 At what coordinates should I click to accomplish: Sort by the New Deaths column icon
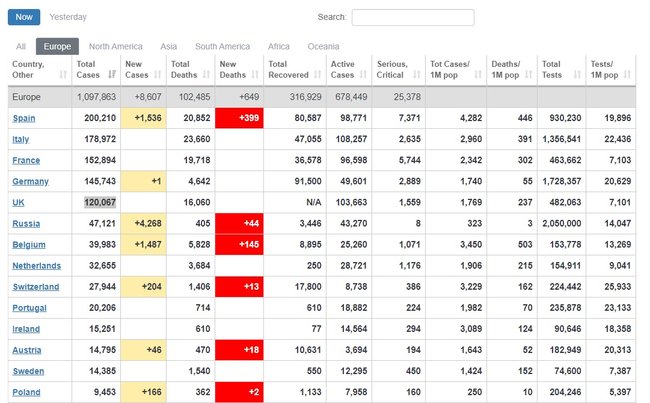click(x=255, y=75)
